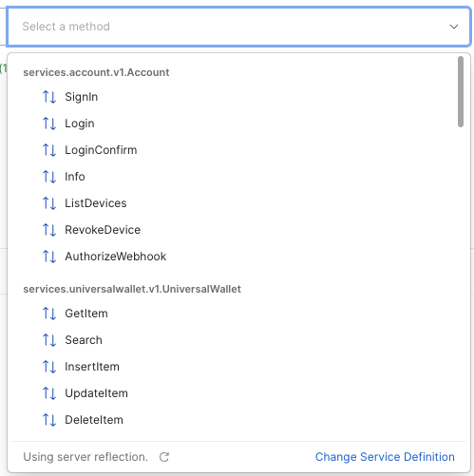Select the UpdateItem method
This screenshot has width=474, height=476.
[239, 393]
